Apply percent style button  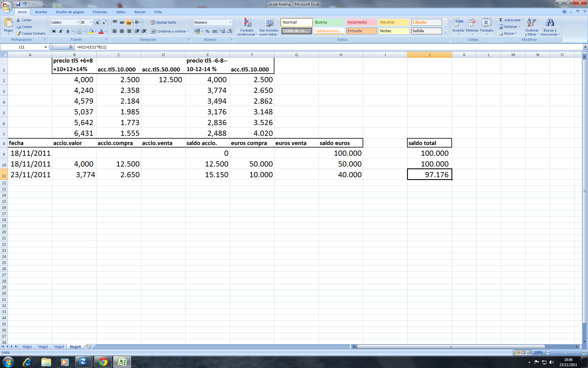click(207, 31)
